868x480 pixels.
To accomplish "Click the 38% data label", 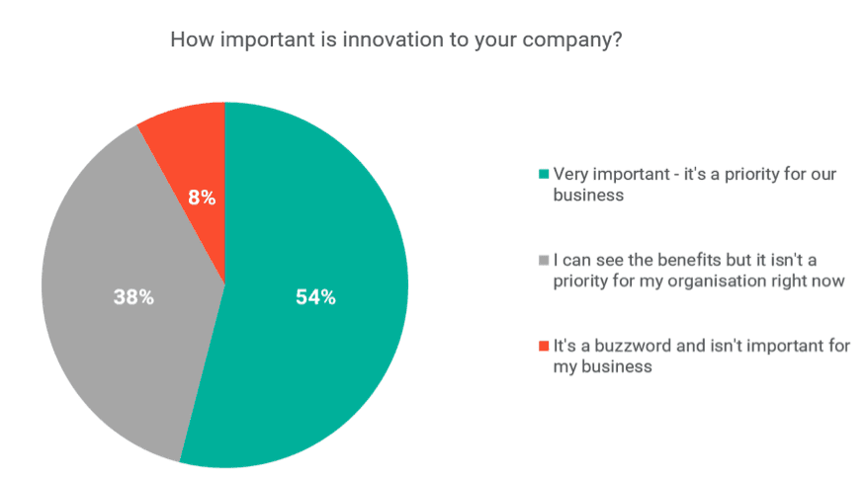I will click(x=133, y=296).
